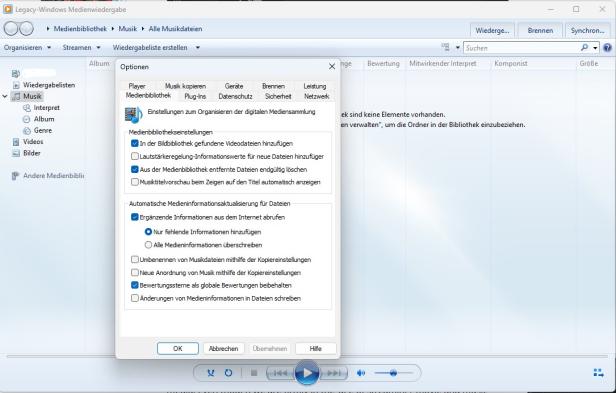Enable Lautstärkeregelung-Informationswerte checkbox
This screenshot has width=616, height=393.
pyautogui.click(x=135, y=156)
